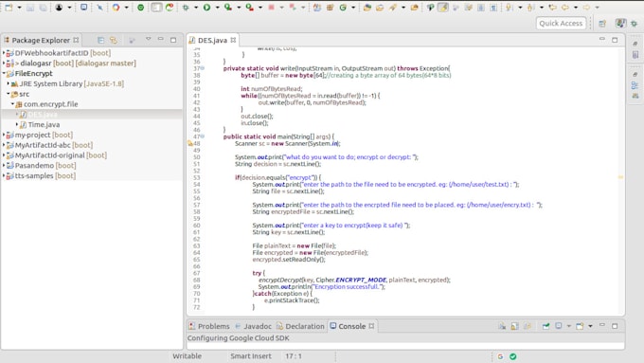This screenshot has height=363, width=644.
Task: Select the Debug perspective gear icon
Action: (635, 24)
